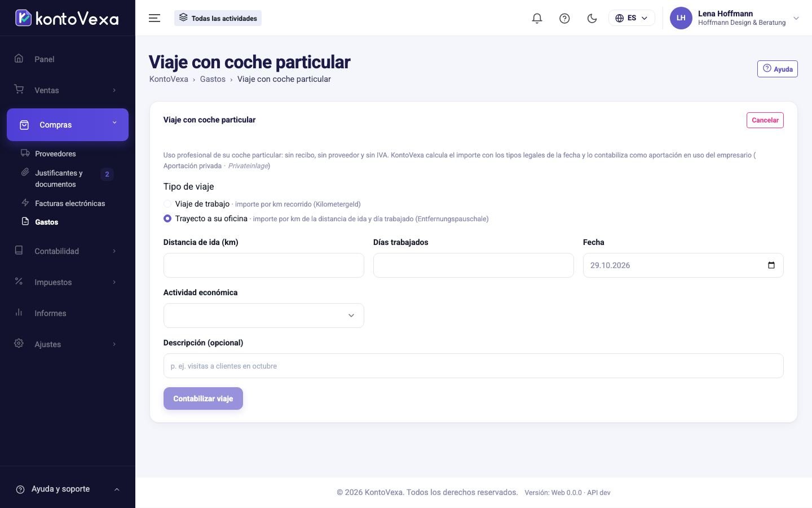Open the help question mark icon in header
Viewport: 812px width, 508px height.
[564, 18]
